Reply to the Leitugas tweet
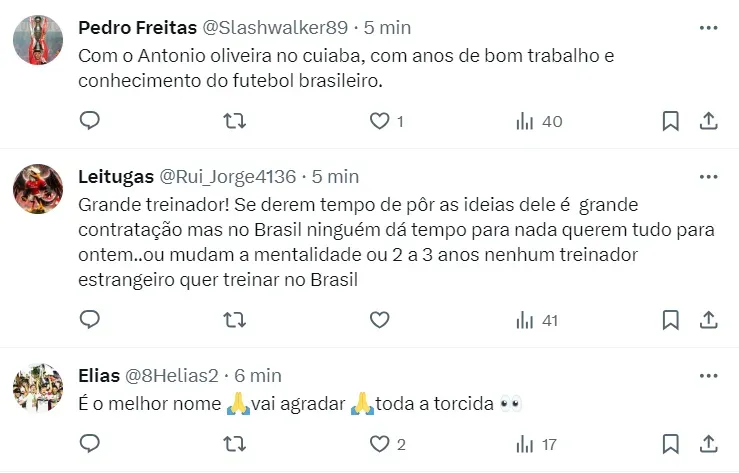 point(89,320)
